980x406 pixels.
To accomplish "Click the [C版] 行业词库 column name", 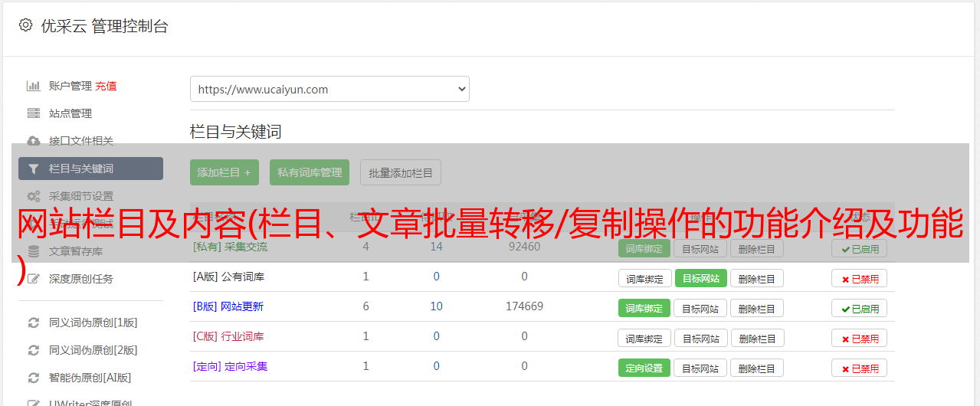I will click(228, 336).
